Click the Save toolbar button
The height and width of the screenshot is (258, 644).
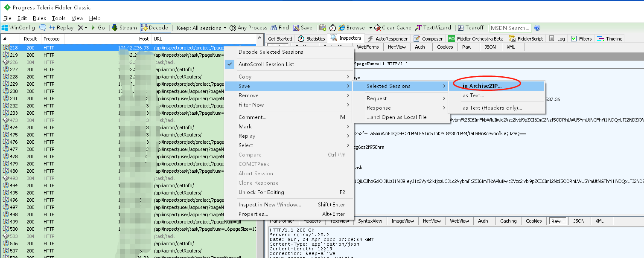303,28
